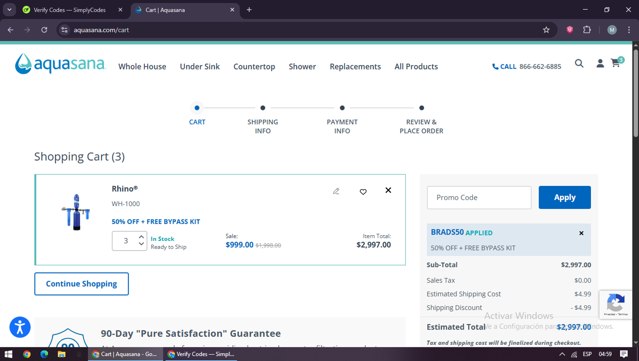This screenshot has width=639, height=361.
Task: Close the Cart | Aquasana tab
Action: [x=232, y=10]
